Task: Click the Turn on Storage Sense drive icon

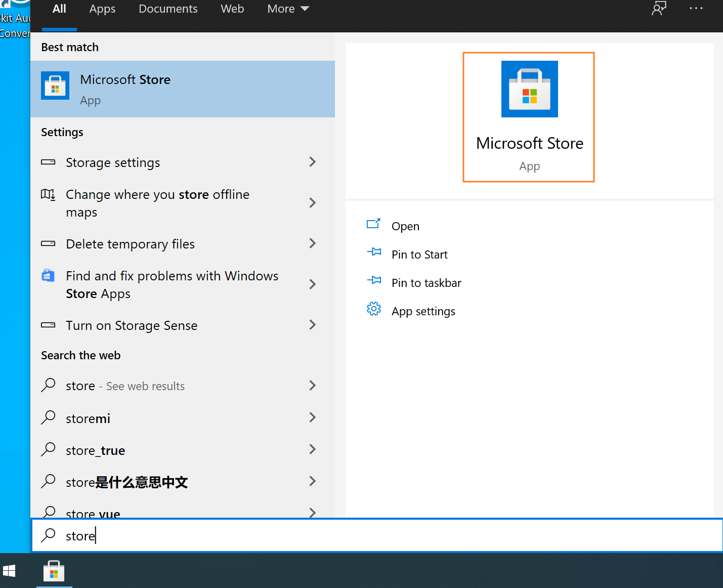Action: click(48, 325)
